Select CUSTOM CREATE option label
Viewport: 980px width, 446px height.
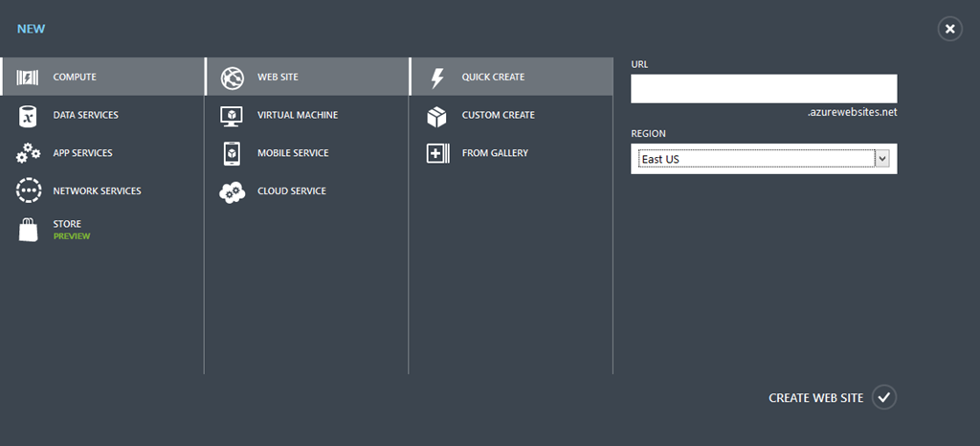[498, 115]
